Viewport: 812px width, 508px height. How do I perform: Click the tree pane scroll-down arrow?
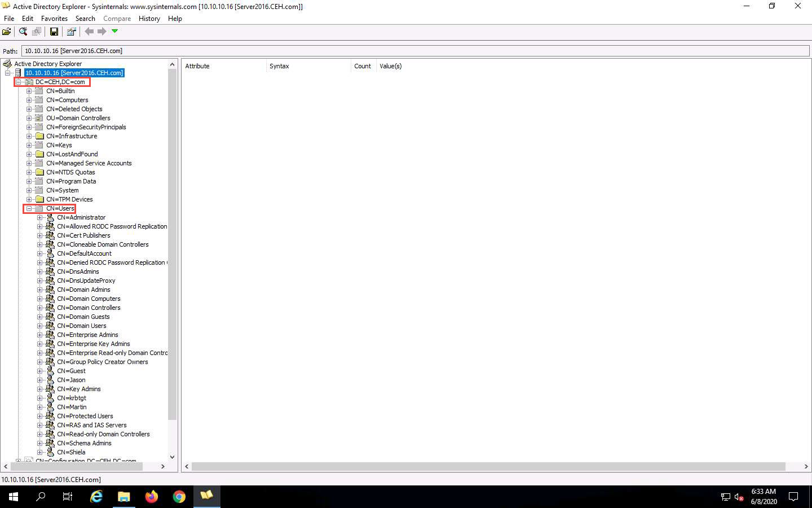click(x=172, y=457)
